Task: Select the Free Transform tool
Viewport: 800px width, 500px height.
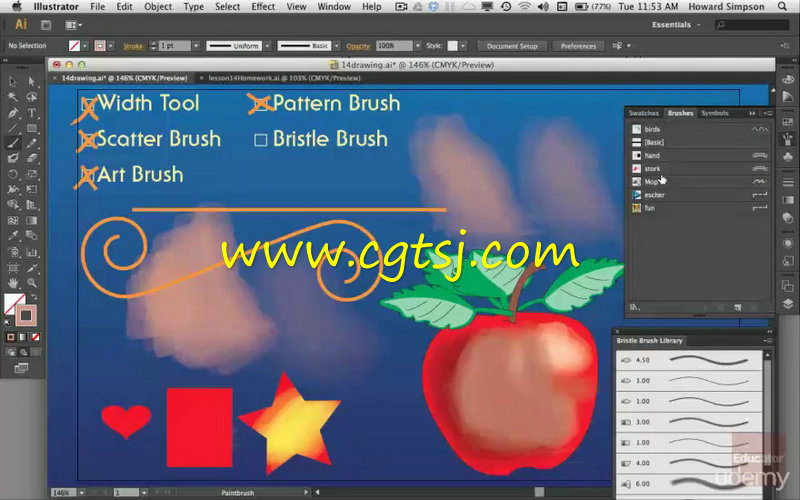Action: pos(32,190)
